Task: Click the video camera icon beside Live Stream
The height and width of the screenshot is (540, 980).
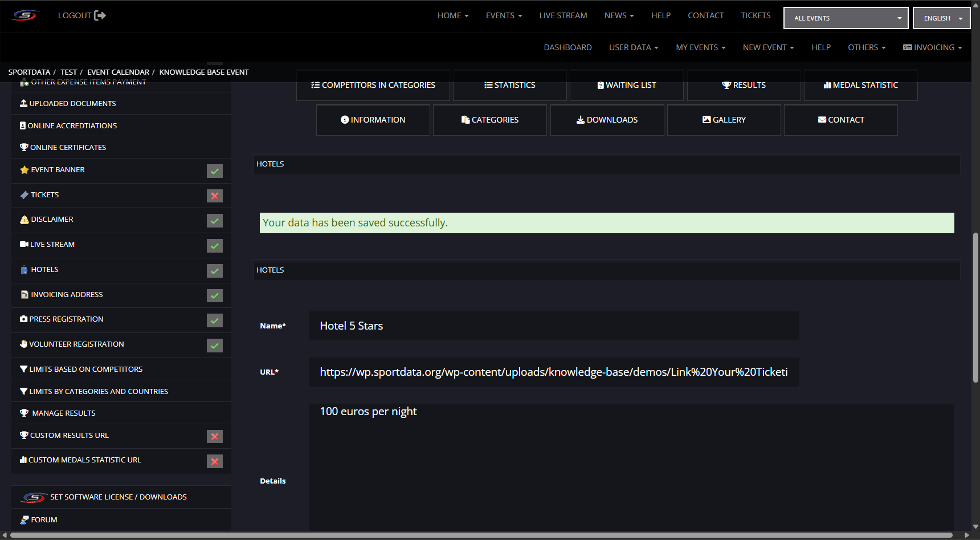Action: (x=24, y=245)
